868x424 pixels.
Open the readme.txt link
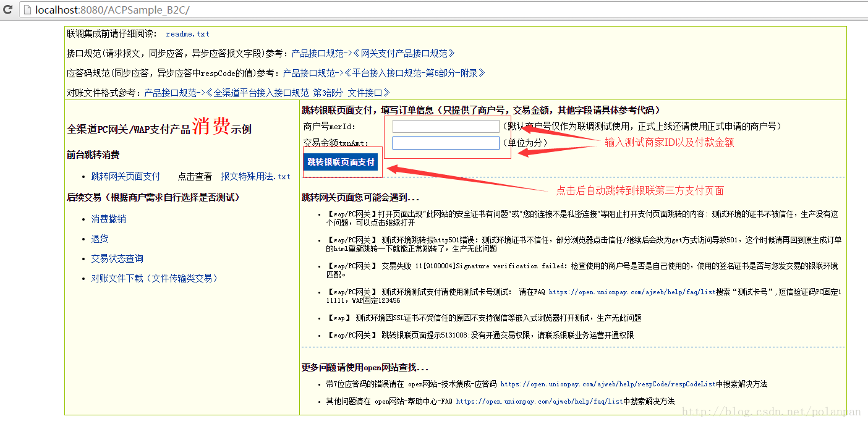187,34
